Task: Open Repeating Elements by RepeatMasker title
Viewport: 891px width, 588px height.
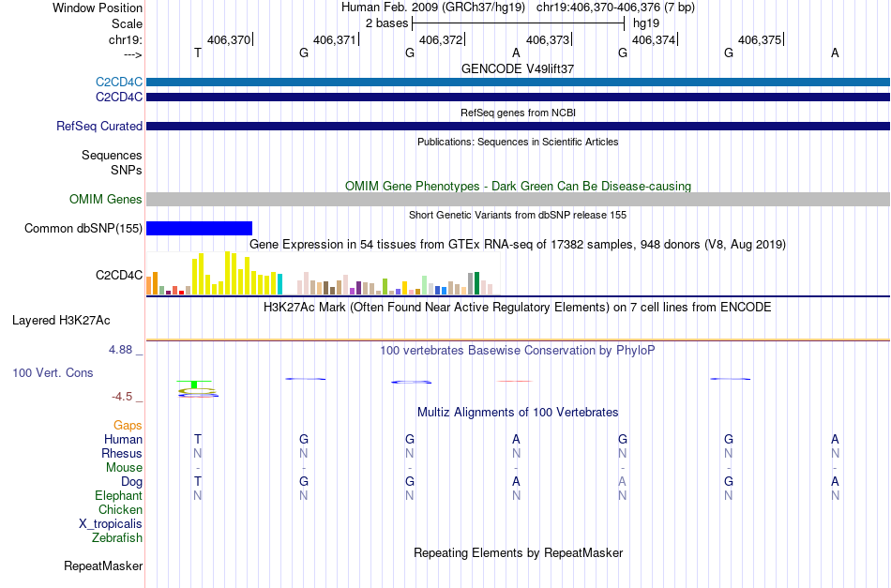Action: point(518,552)
